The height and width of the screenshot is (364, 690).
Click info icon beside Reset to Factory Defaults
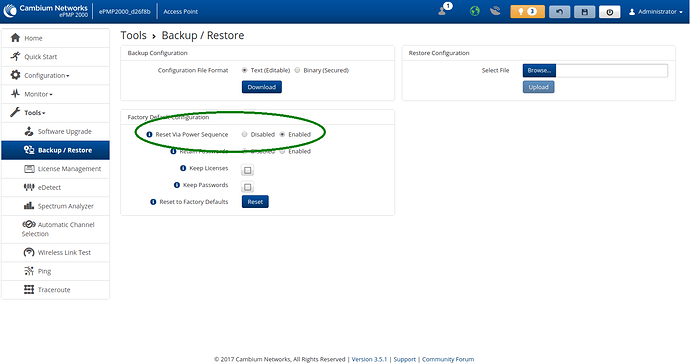click(153, 202)
